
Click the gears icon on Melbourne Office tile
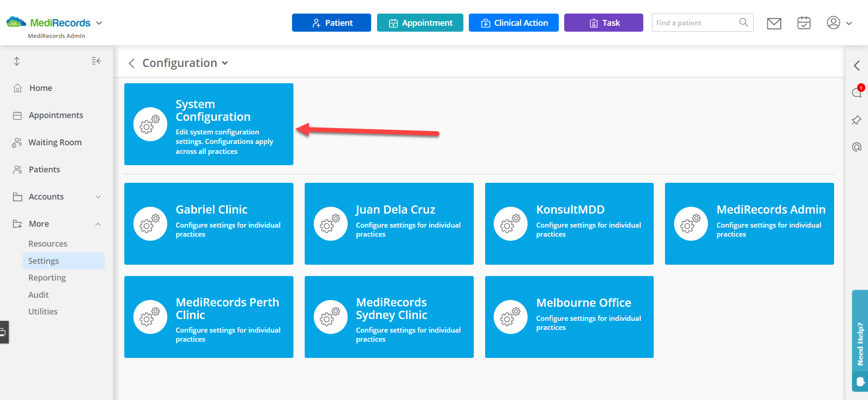pyautogui.click(x=510, y=317)
